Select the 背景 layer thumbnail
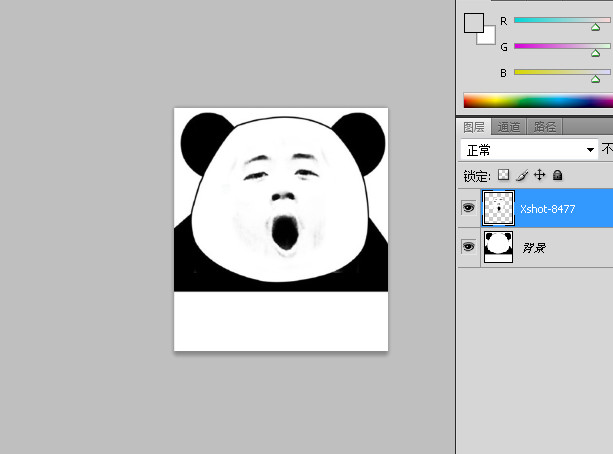613x454 pixels. click(x=498, y=247)
